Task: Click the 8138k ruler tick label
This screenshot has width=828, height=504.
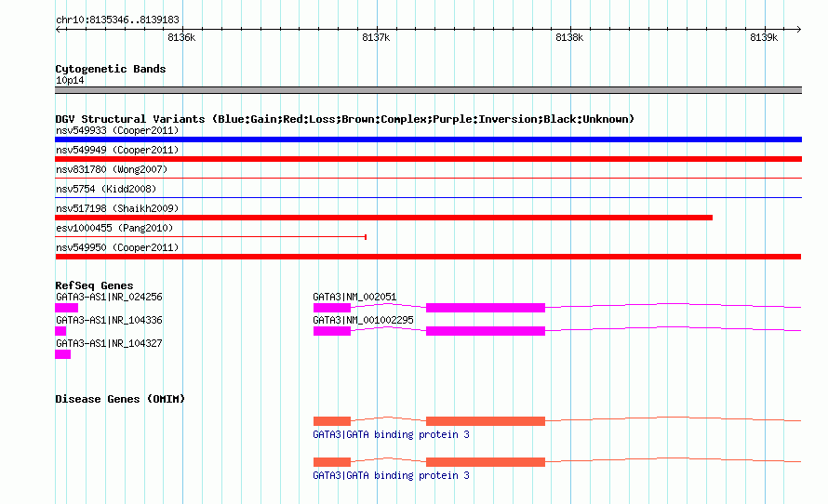Action: [569, 37]
